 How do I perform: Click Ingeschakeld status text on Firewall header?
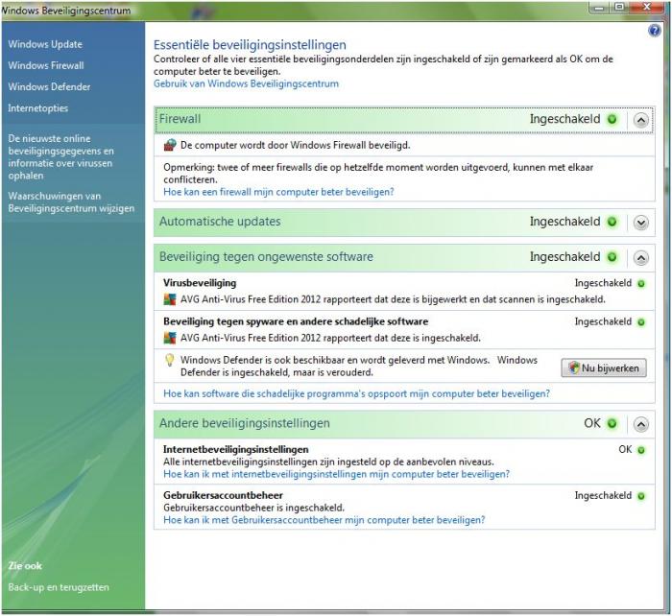[564, 119]
